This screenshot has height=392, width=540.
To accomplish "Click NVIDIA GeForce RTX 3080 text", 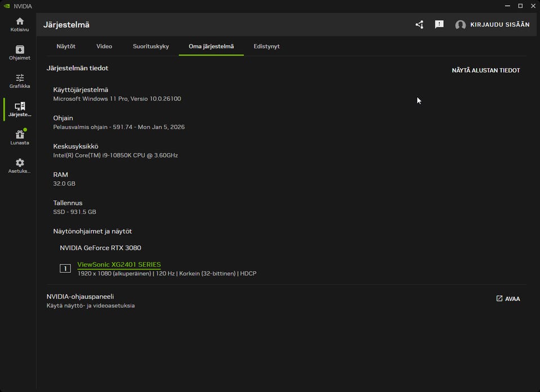I will coord(100,247).
